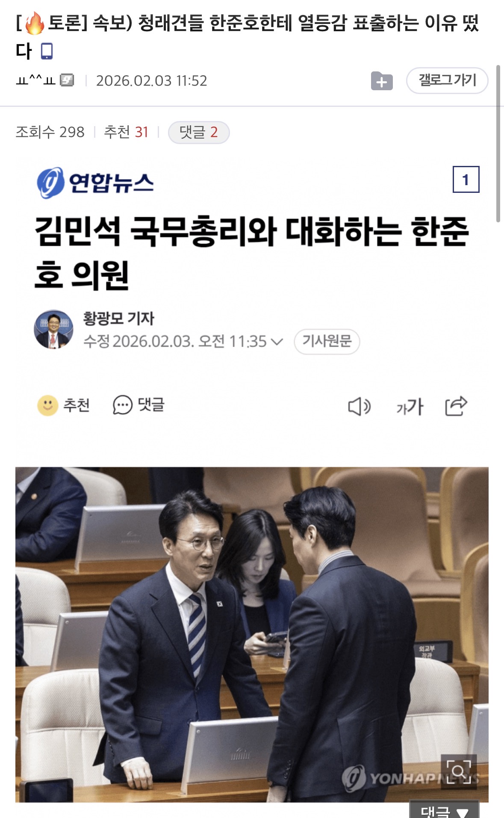Open reporter 황광모 profile photo

(x=53, y=329)
